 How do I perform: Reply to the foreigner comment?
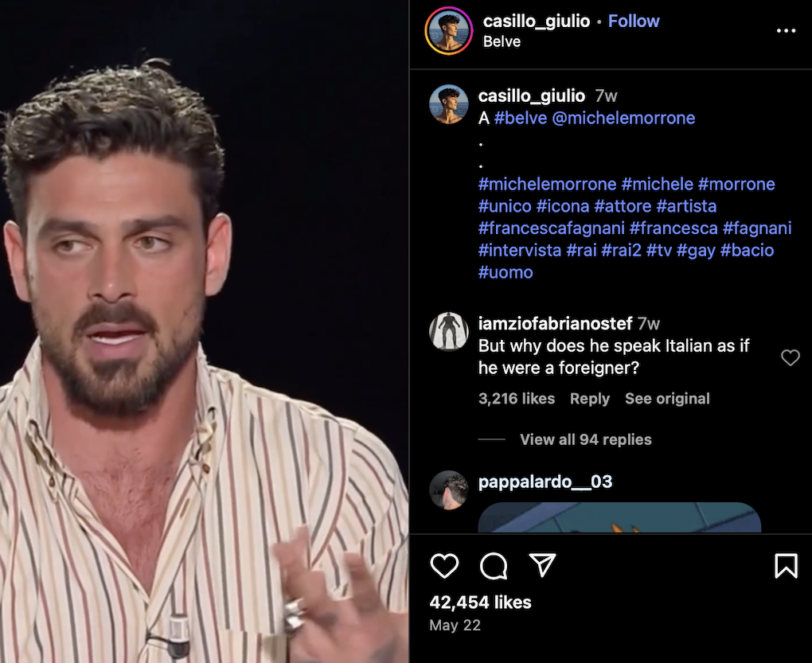(589, 399)
